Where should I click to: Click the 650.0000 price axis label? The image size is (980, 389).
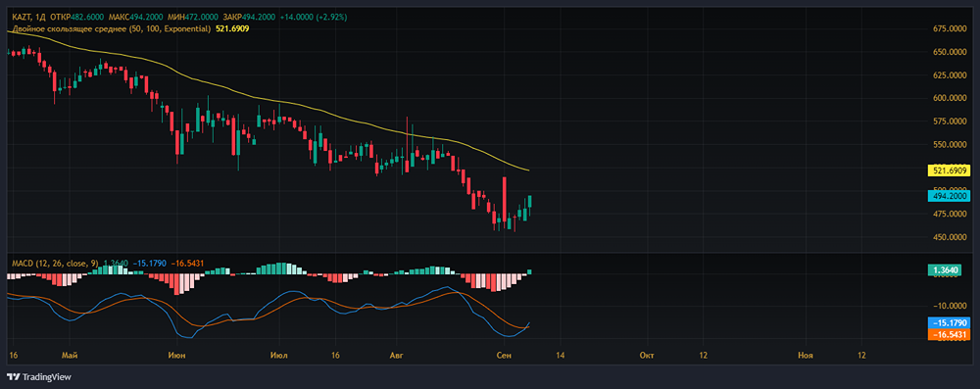point(950,52)
